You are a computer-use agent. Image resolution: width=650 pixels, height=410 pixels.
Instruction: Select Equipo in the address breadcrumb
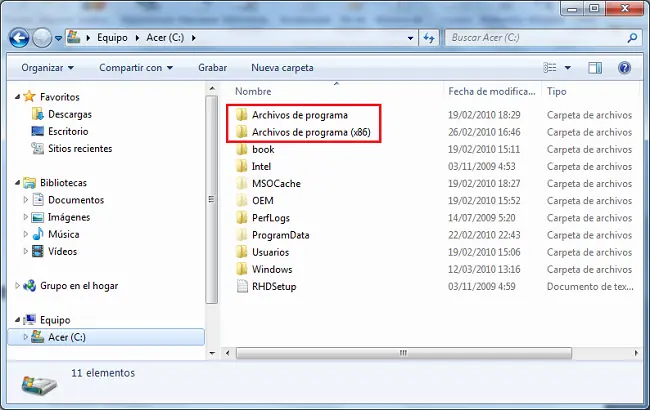click(112, 38)
